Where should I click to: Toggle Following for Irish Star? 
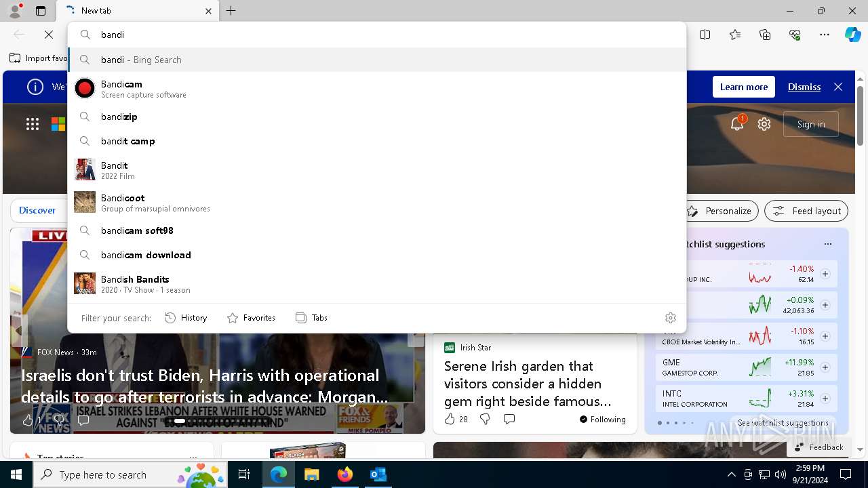click(x=602, y=419)
